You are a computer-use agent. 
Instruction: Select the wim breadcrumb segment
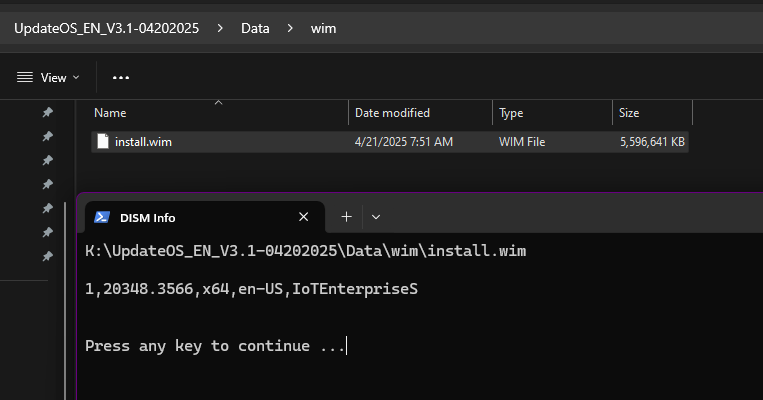point(323,28)
